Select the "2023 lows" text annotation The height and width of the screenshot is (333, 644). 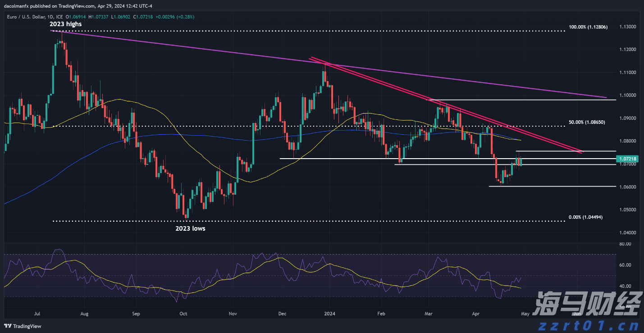[x=190, y=228]
